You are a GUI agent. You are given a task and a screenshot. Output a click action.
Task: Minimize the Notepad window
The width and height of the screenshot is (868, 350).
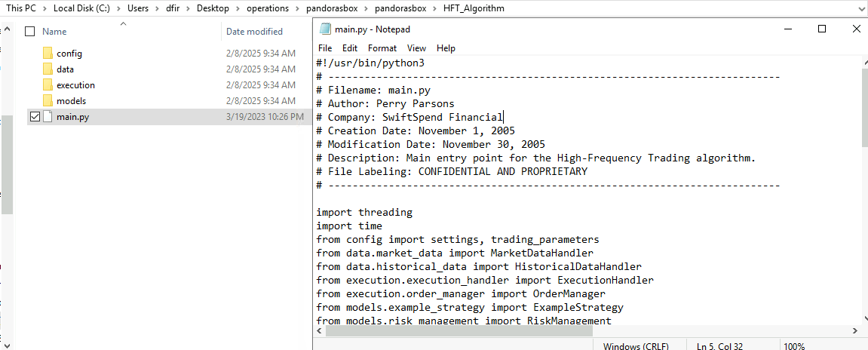pos(787,29)
